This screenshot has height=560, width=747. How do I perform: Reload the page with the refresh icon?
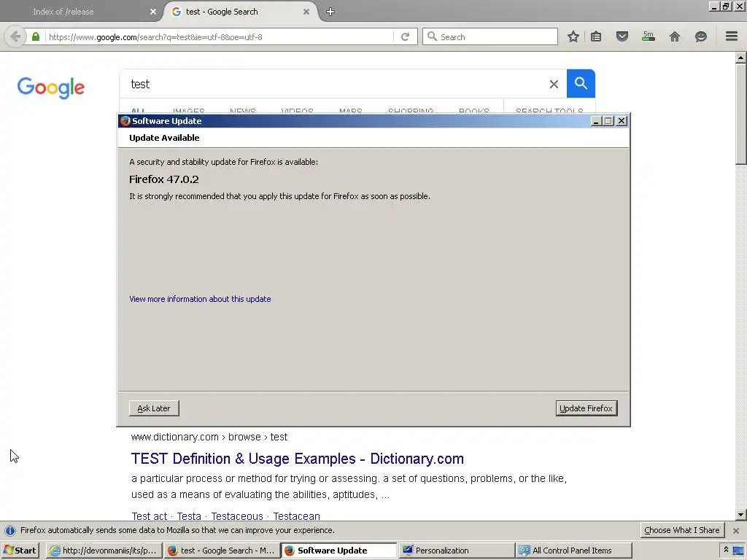point(405,36)
